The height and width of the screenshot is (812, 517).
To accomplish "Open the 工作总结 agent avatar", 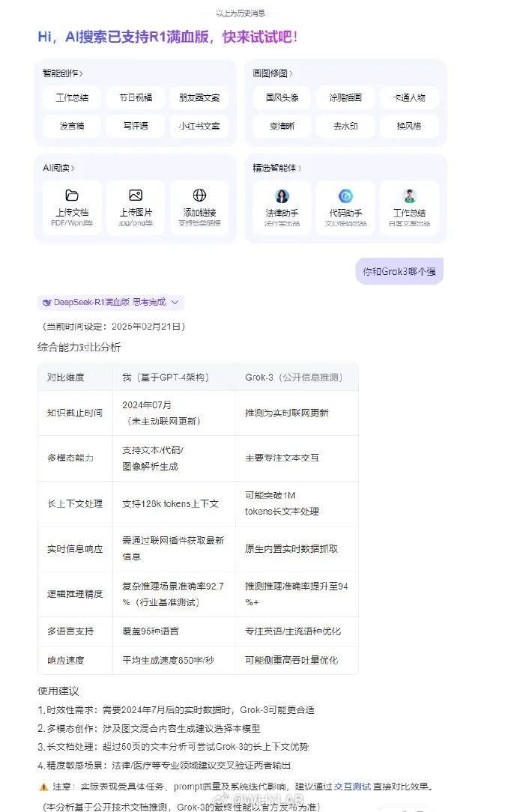I will tap(409, 196).
